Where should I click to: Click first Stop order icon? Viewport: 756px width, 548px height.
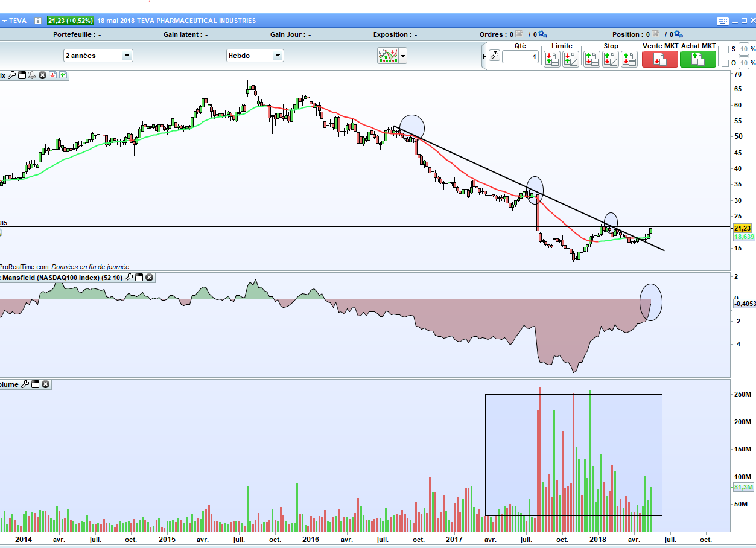(591, 59)
